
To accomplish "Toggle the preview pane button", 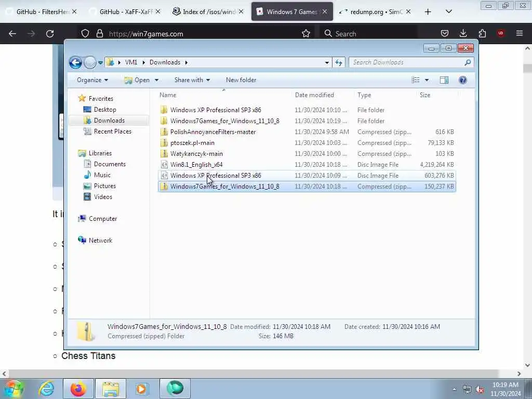I will [x=444, y=80].
